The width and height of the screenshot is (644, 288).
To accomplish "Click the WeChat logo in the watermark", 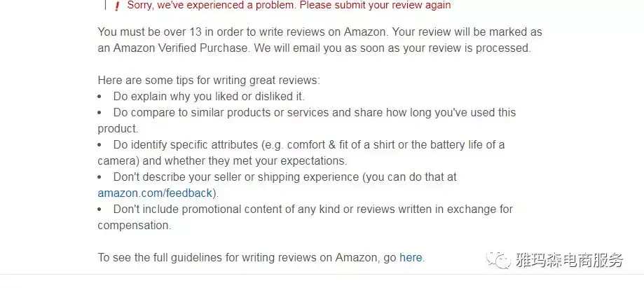I will tap(499, 261).
